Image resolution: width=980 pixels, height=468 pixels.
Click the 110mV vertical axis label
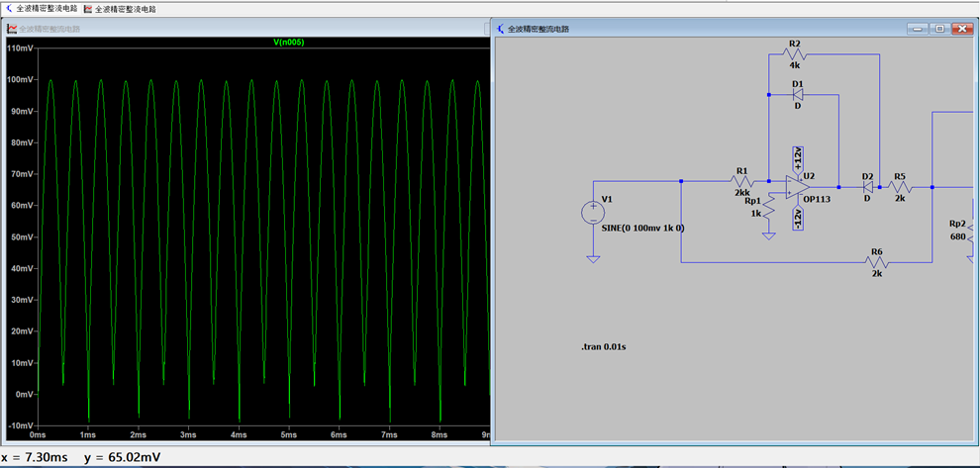(x=20, y=48)
